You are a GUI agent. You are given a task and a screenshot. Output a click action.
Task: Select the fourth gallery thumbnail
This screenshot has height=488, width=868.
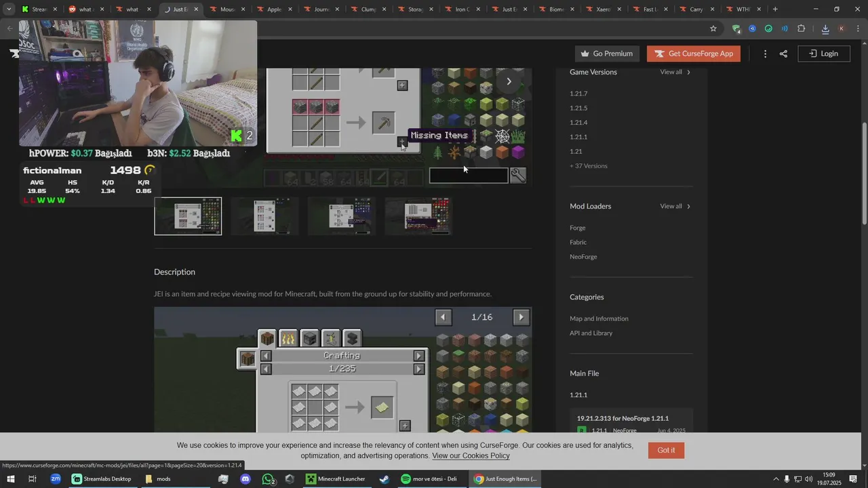pos(419,216)
